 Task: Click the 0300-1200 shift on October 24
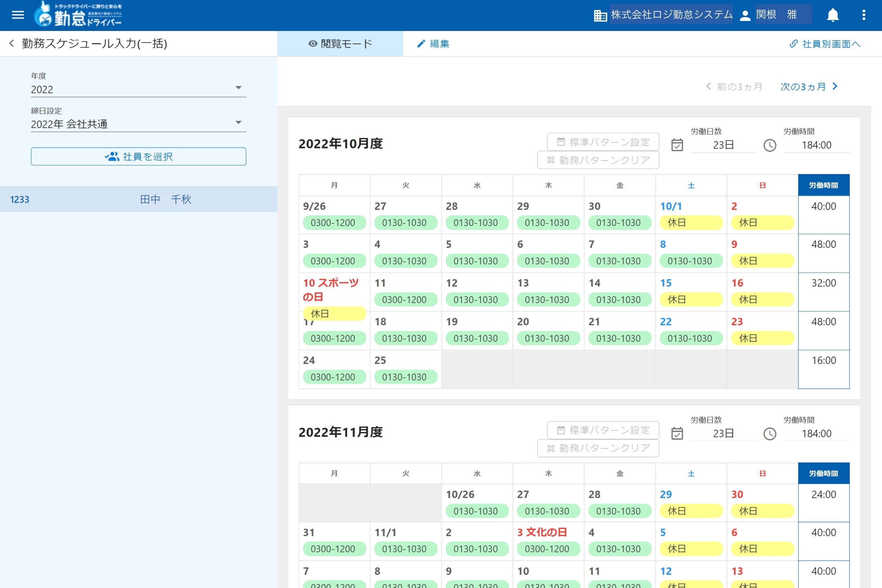334,376
